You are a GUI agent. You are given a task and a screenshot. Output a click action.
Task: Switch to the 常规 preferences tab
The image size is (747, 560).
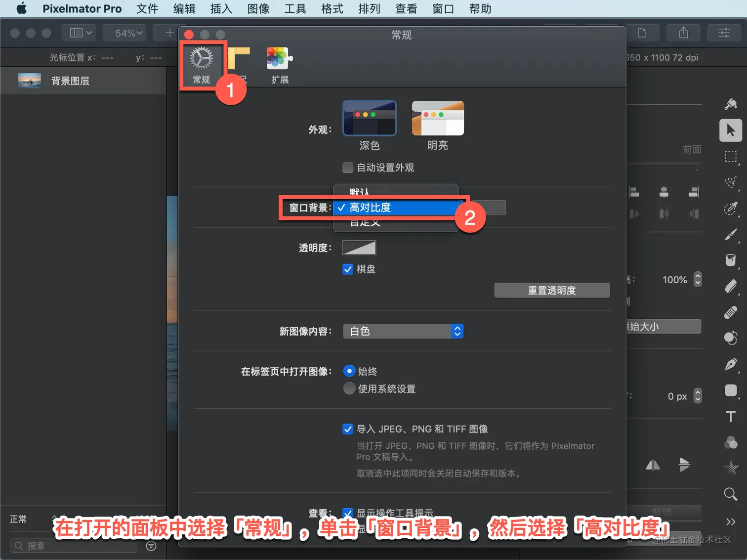pyautogui.click(x=202, y=65)
